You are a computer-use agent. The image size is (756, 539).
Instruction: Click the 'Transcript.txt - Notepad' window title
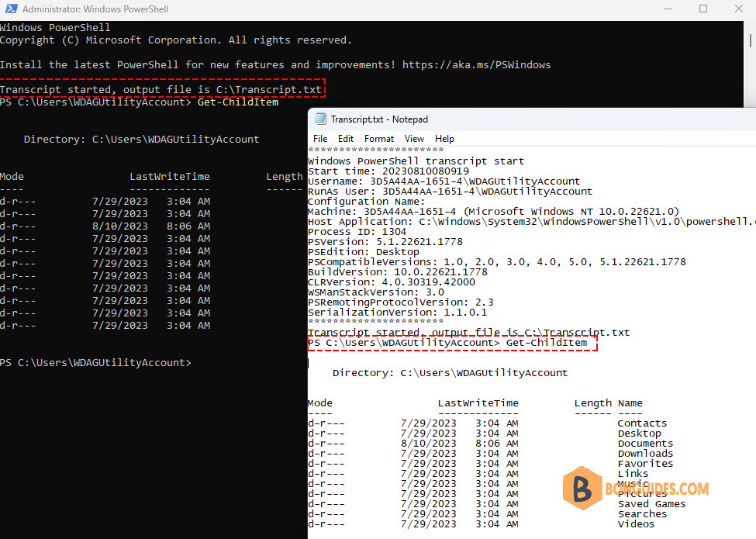pyautogui.click(x=379, y=119)
